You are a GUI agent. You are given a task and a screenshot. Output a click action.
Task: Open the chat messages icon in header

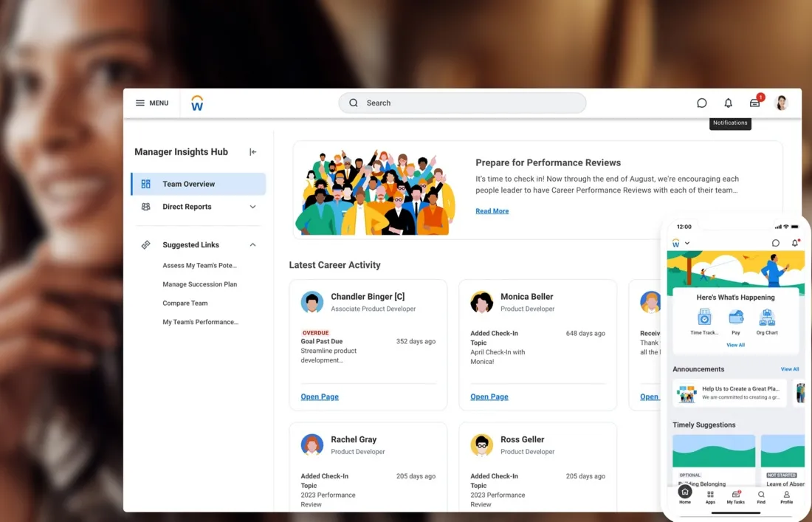pos(701,103)
